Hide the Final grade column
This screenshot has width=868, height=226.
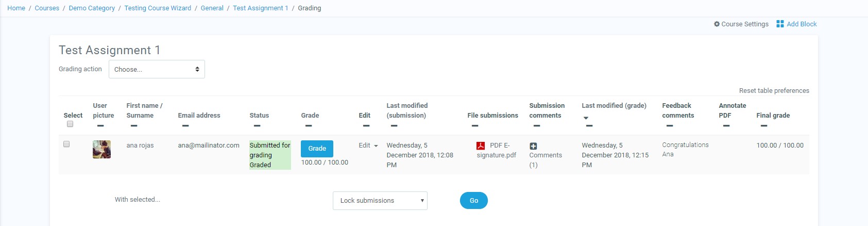coord(764,126)
